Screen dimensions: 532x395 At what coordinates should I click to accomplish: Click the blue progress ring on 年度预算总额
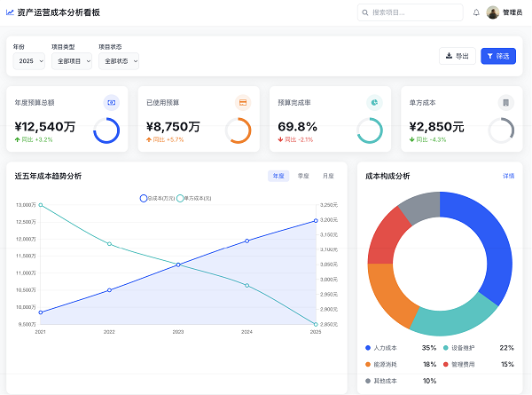click(x=106, y=130)
